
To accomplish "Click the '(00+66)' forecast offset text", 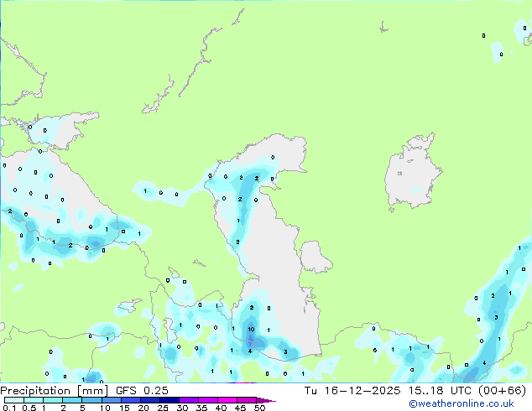I will 502,391.
